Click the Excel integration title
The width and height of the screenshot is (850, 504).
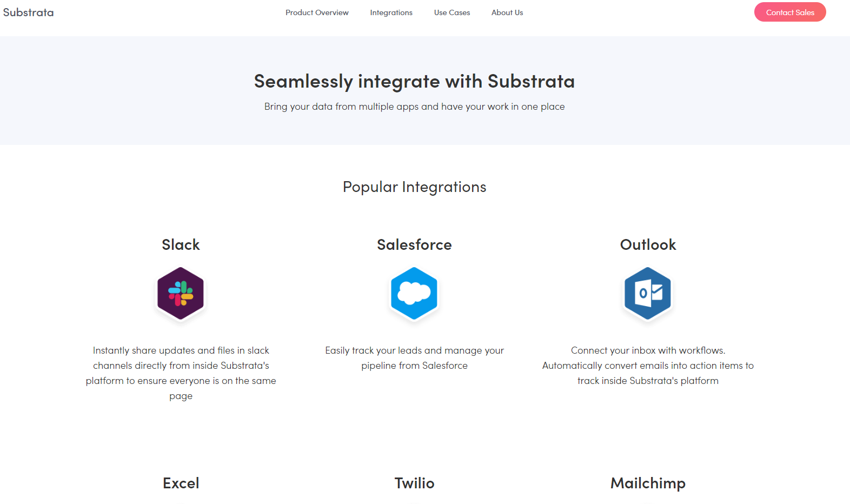tap(181, 483)
